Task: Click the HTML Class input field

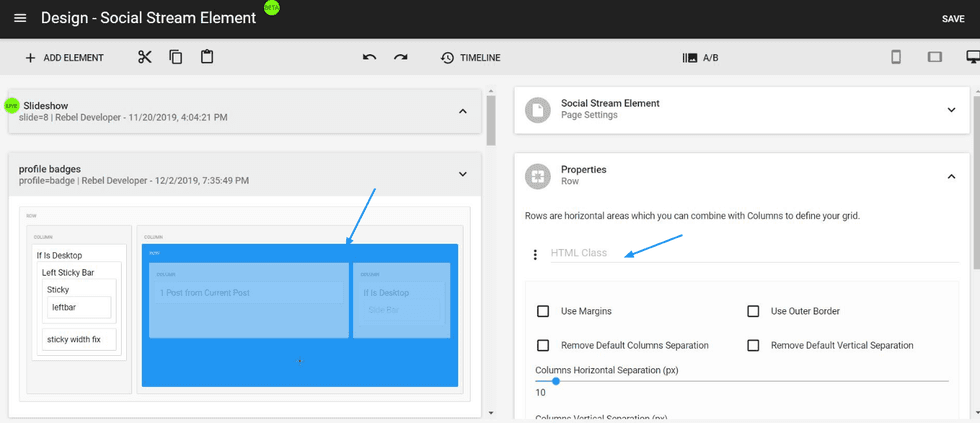Action: click(x=750, y=253)
